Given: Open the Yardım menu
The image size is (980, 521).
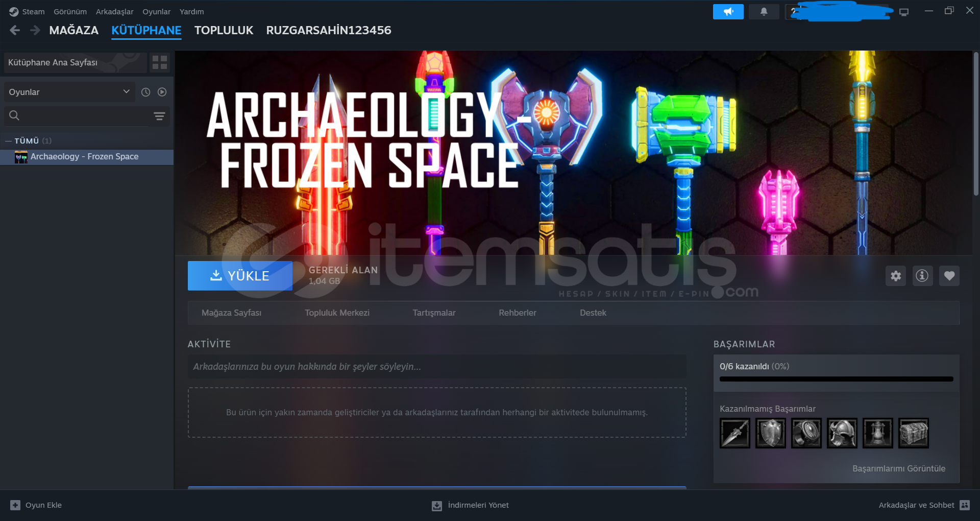Looking at the screenshot, I should click(x=192, y=11).
